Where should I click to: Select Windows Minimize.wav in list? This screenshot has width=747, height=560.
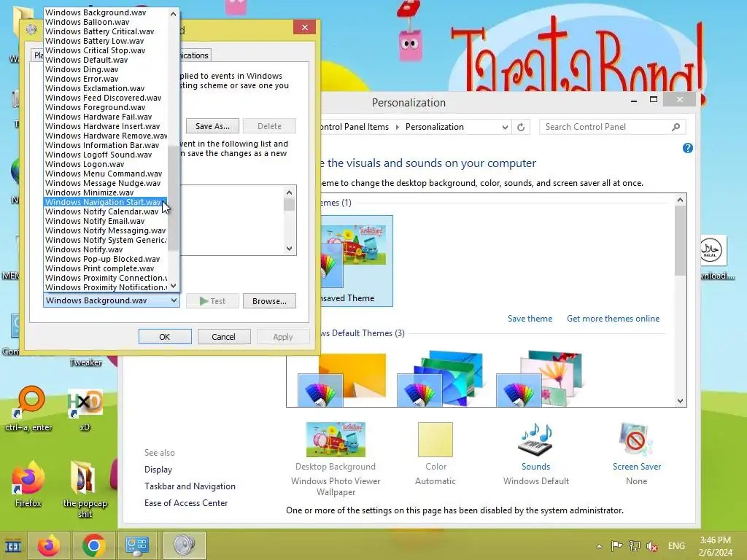point(105,192)
